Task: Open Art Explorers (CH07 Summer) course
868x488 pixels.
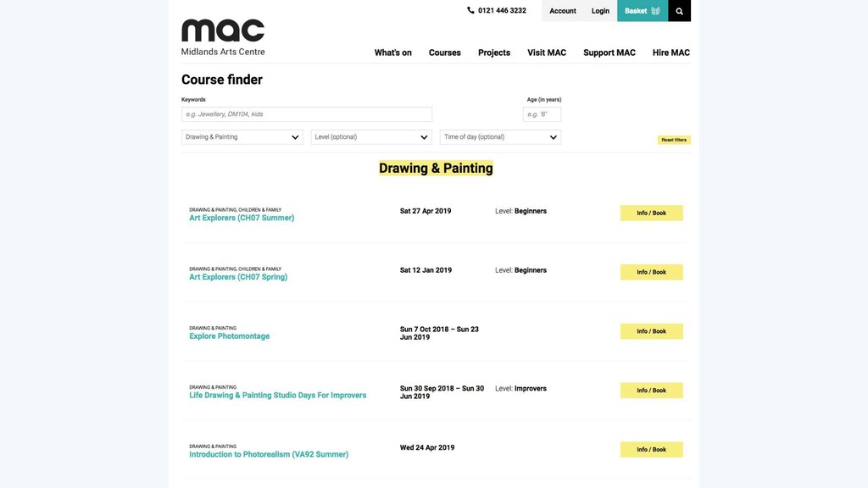Action: coord(242,218)
